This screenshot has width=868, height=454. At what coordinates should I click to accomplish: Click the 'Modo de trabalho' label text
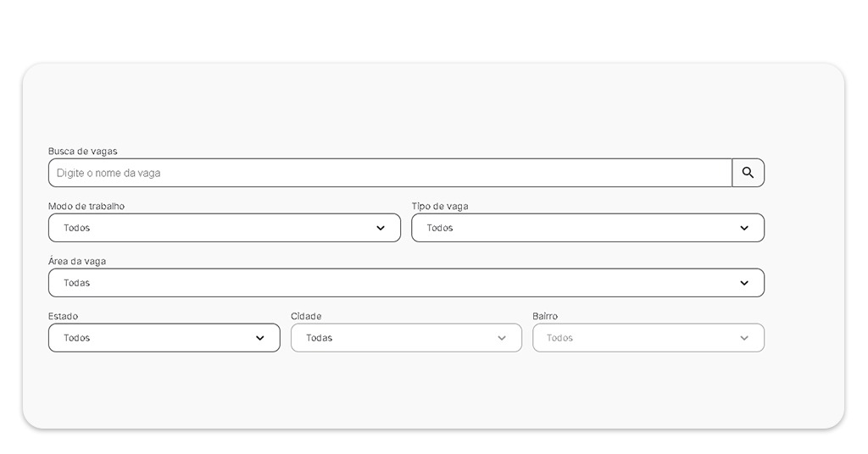(86, 207)
